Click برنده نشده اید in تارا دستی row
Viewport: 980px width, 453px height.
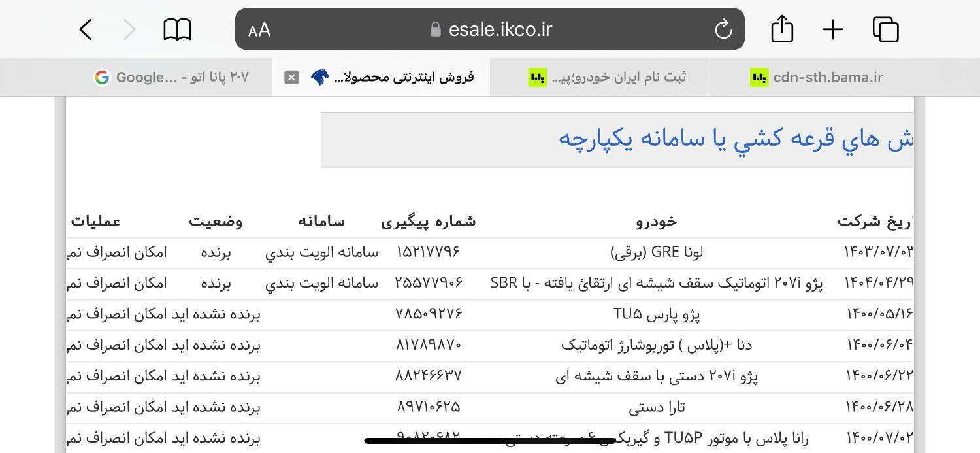(x=216, y=407)
